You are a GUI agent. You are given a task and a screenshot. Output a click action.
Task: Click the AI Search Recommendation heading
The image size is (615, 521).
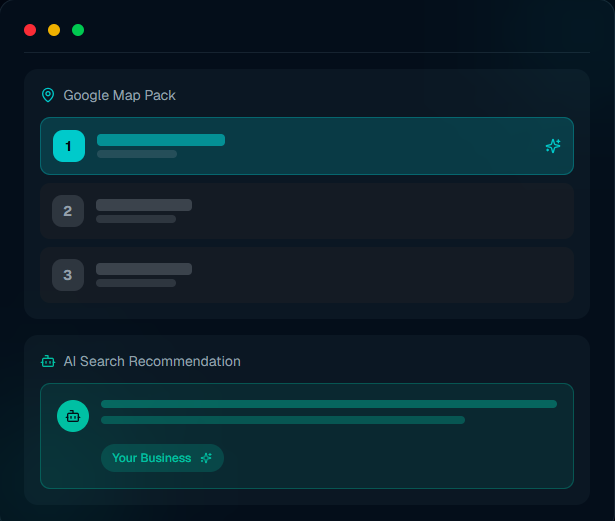[152, 361]
